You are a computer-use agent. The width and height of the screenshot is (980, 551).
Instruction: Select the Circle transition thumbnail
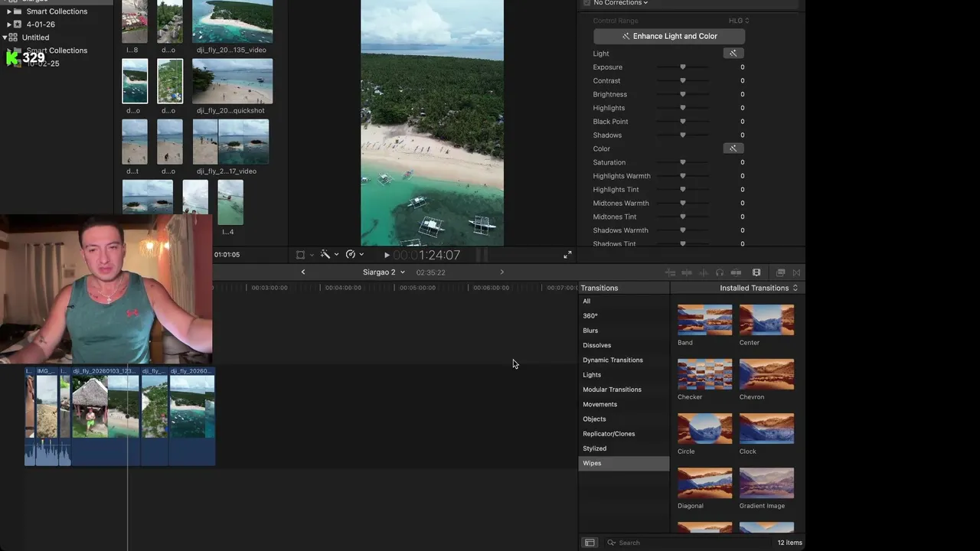click(x=704, y=429)
